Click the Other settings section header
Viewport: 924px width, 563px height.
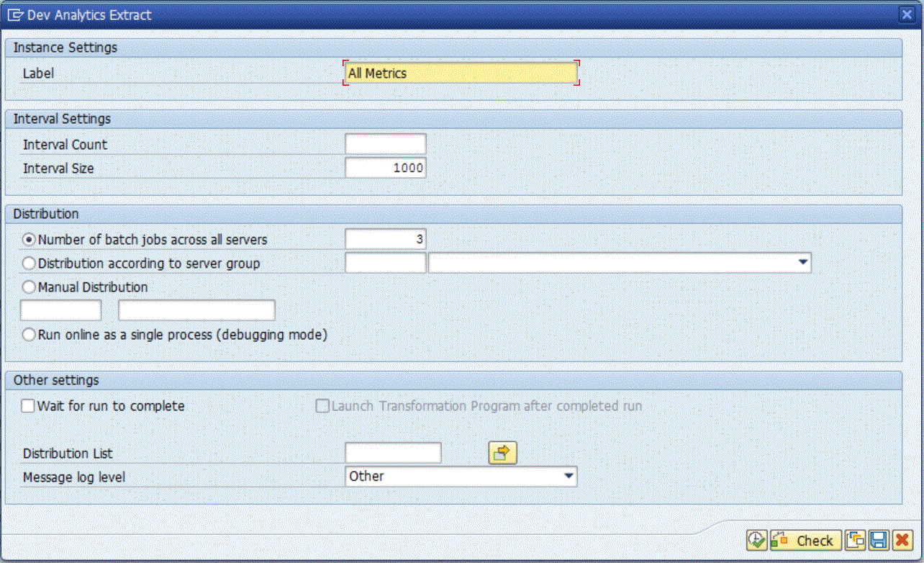click(x=453, y=380)
